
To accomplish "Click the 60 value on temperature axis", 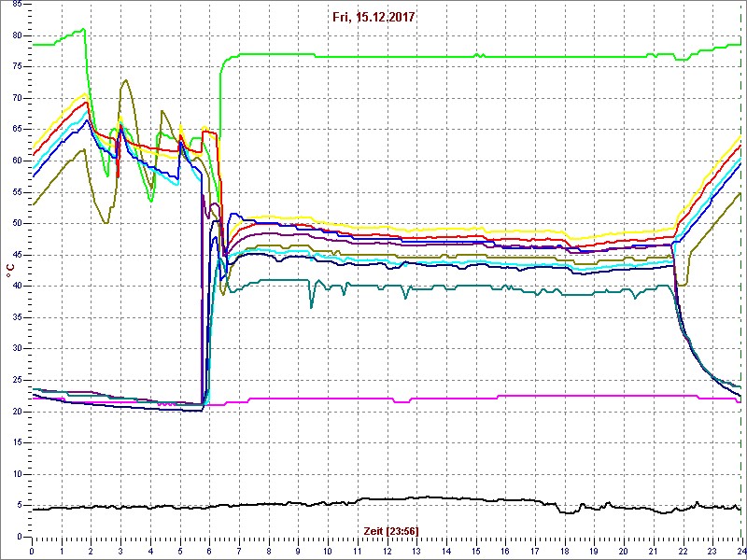I will click(x=17, y=161).
